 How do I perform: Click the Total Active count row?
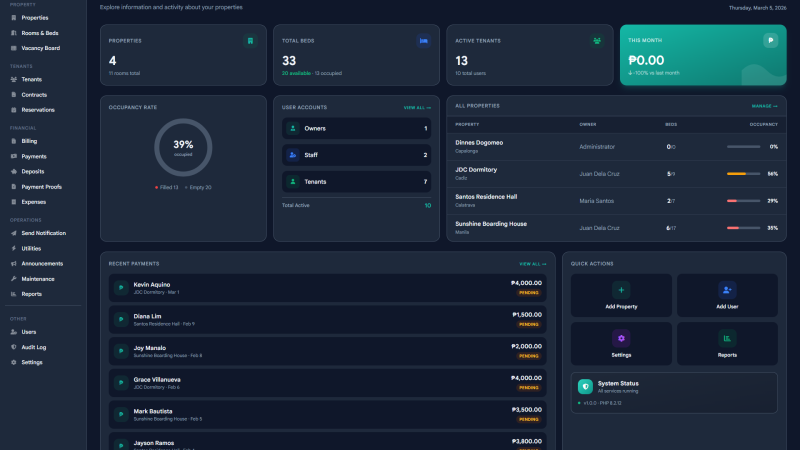coord(357,206)
